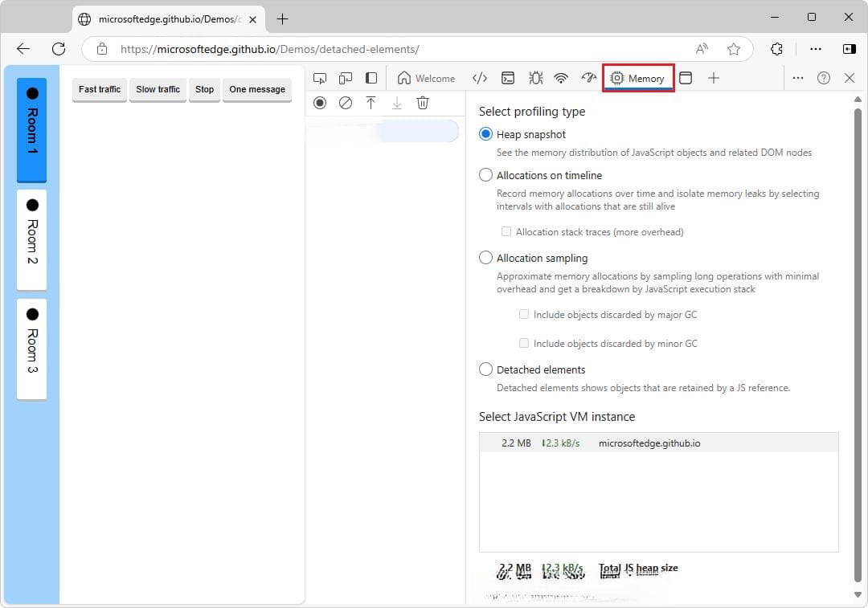Open the Application tool icon
The width and height of the screenshot is (868, 608).
coord(686,78)
